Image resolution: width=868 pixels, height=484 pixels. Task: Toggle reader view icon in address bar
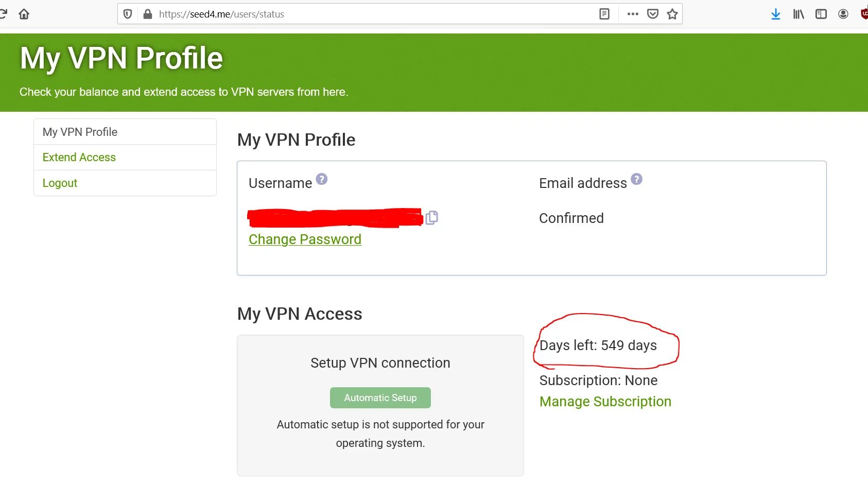pyautogui.click(x=604, y=14)
